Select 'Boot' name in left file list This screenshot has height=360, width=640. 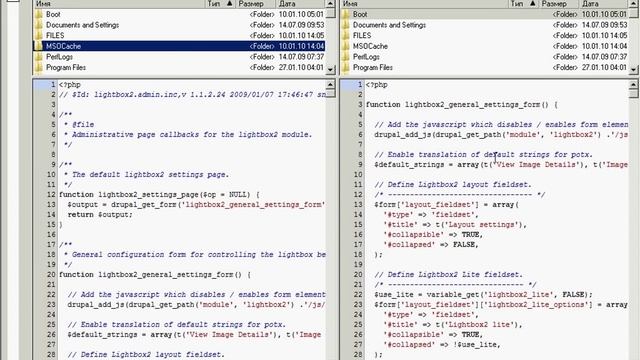coord(53,14)
